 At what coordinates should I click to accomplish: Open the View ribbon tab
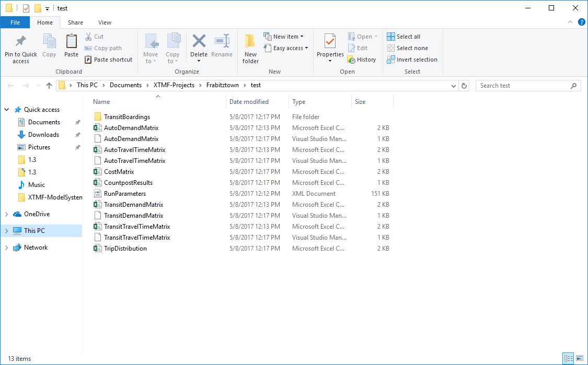point(105,22)
